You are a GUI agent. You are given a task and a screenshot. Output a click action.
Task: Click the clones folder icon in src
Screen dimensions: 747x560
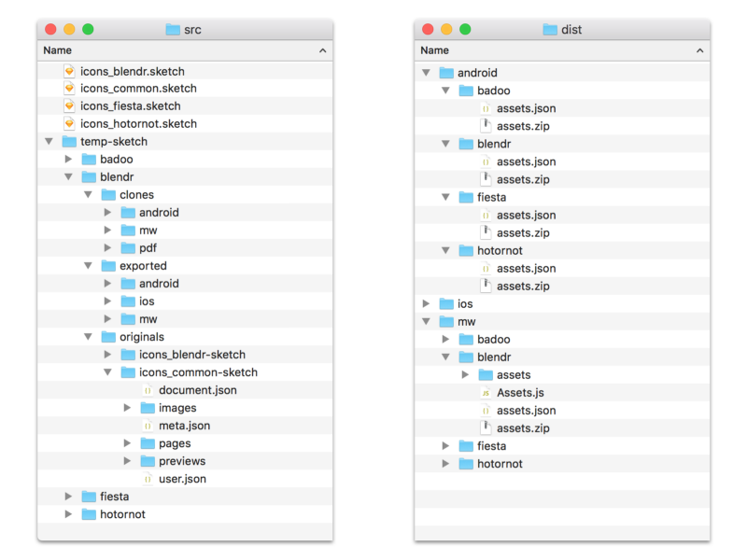tap(108, 195)
